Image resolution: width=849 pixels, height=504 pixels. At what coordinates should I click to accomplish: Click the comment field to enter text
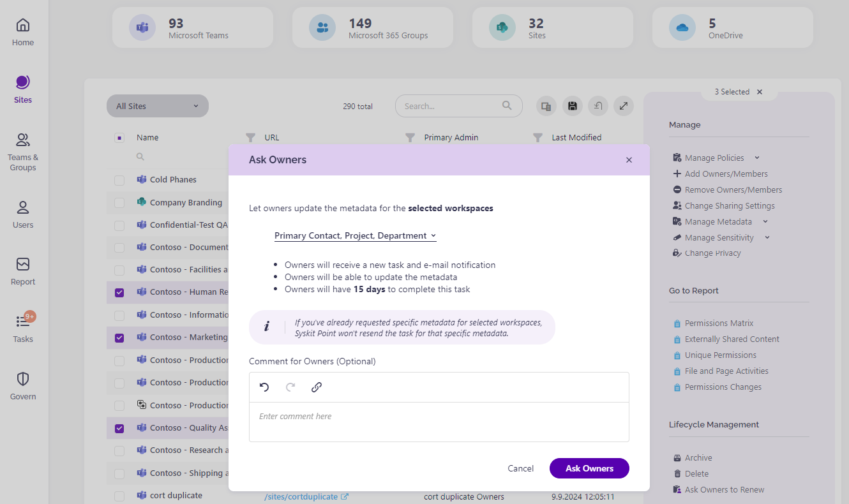coord(439,422)
